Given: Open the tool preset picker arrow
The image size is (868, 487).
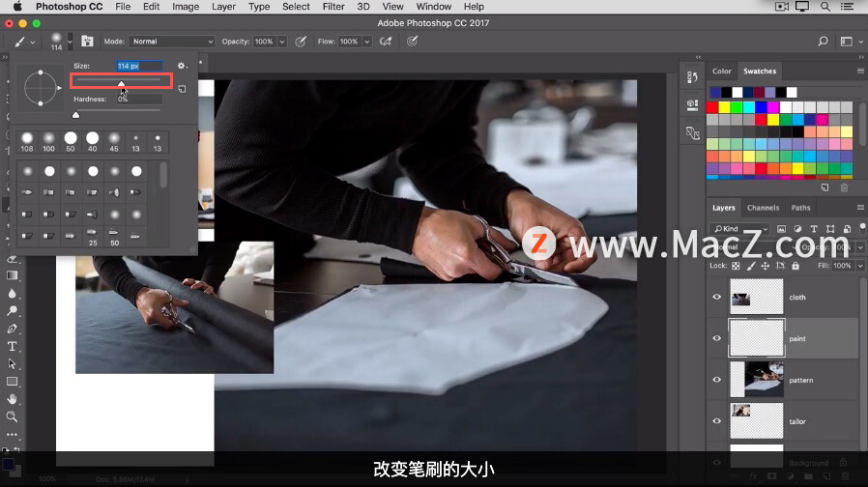Looking at the screenshot, I should 32,43.
